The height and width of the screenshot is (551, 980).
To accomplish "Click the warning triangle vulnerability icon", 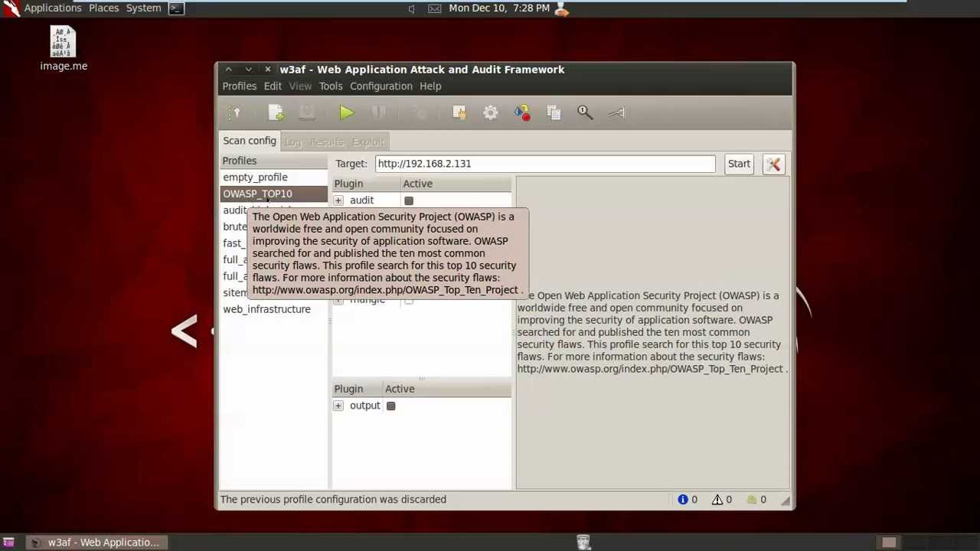I will point(717,500).
